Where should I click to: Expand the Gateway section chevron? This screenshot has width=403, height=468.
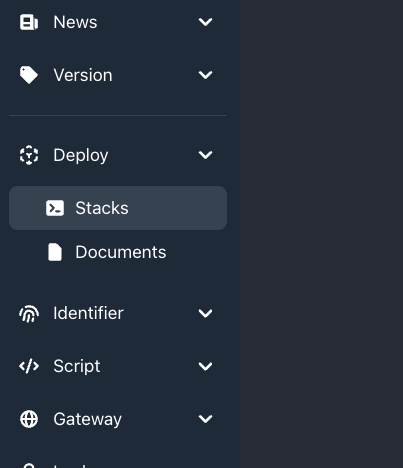pos(205,419)
